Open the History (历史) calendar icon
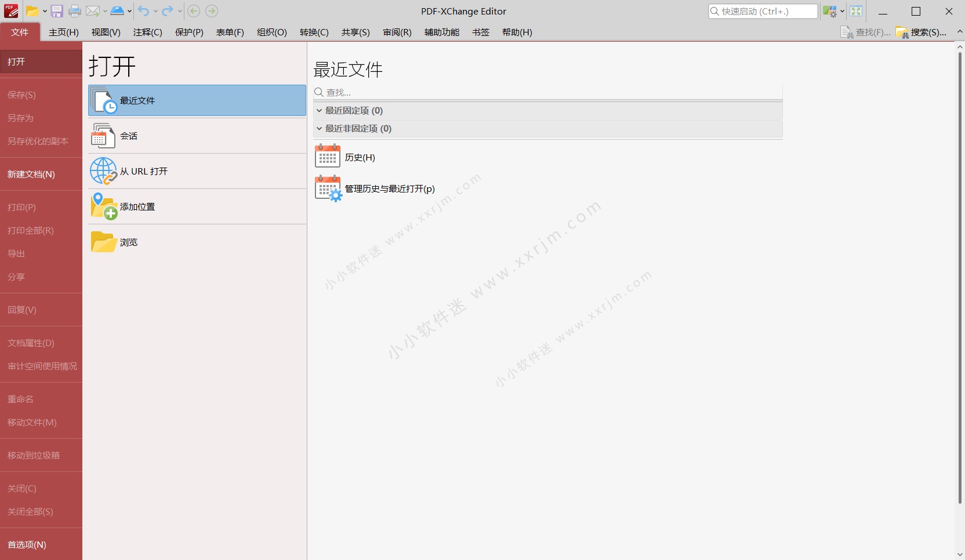The width and height of the screenshot is (965, 560). coord(328,157)
